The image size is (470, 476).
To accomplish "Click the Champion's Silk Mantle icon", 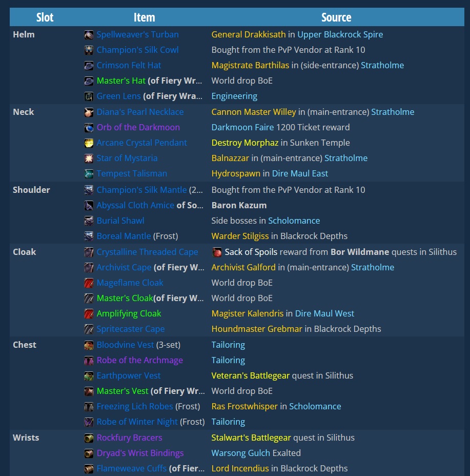I will [89, 190].
